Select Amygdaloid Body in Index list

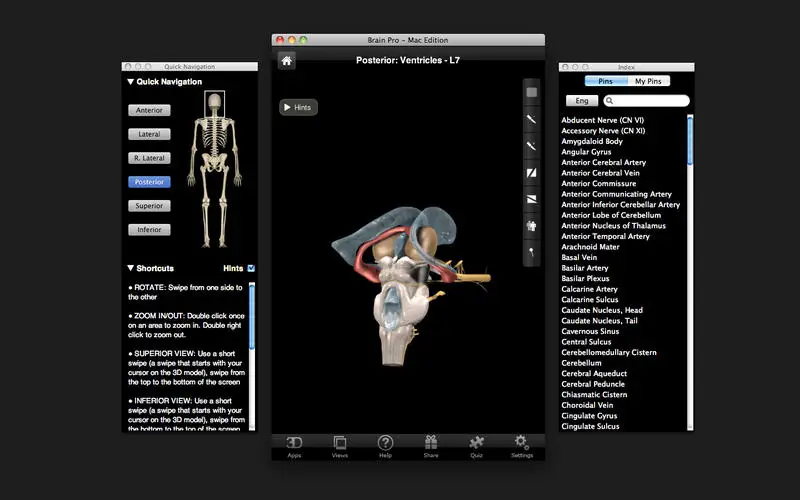592,141
